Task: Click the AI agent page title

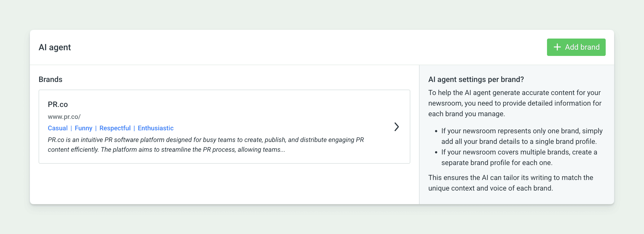Action: 55,47
